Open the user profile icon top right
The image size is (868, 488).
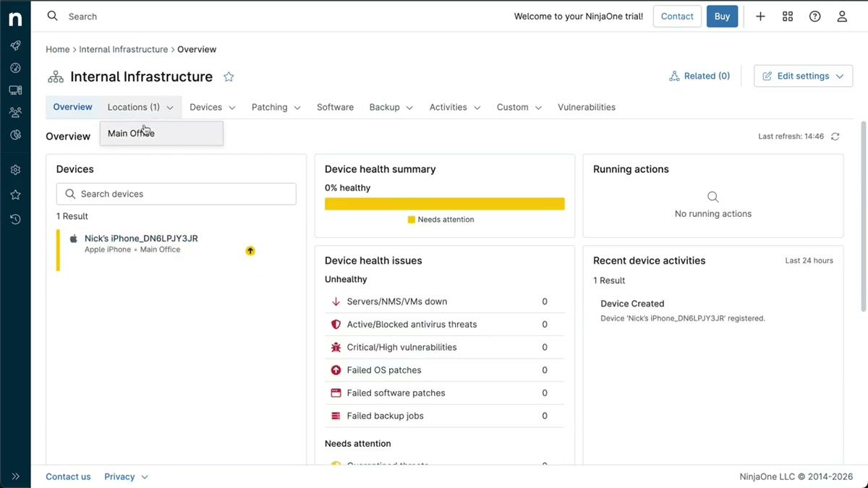[x=841, y=15]
